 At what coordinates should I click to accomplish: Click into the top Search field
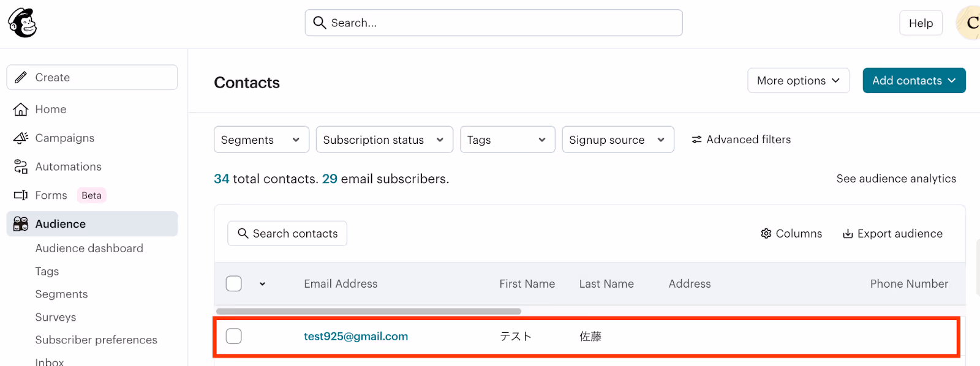click(x=494, y=23)
